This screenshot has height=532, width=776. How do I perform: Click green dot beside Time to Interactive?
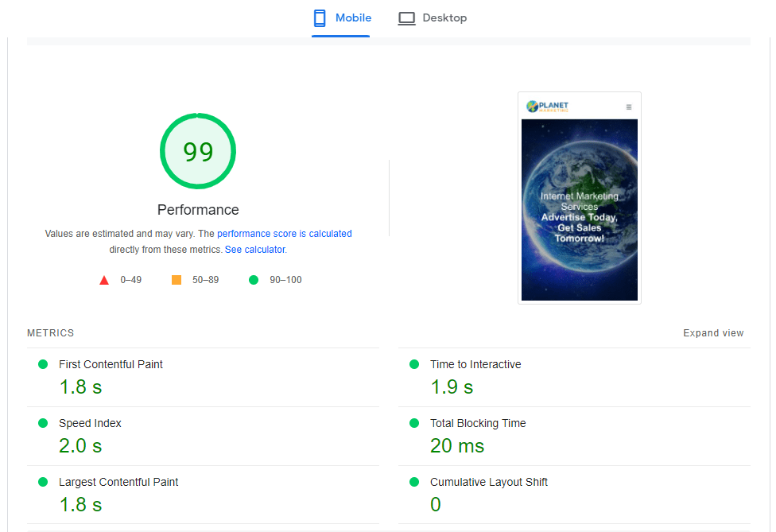(414, 364)
